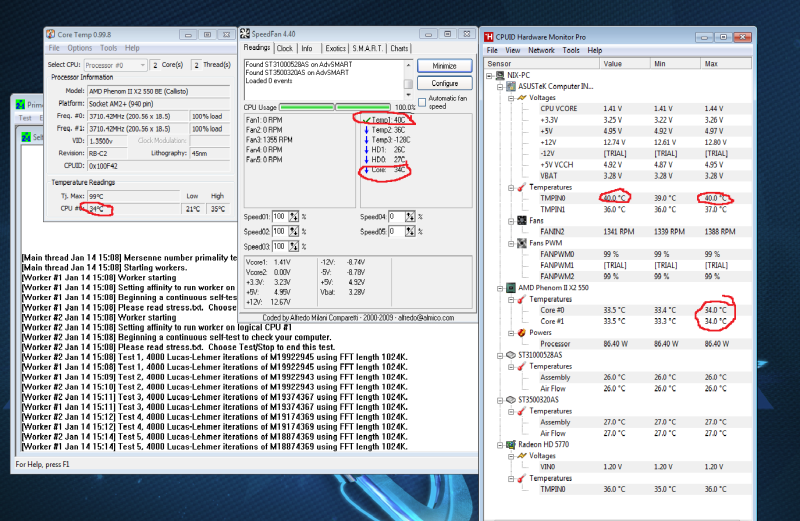Click the Max column header
The height and width of the screenshot is (521, 800).
point(726,64)
